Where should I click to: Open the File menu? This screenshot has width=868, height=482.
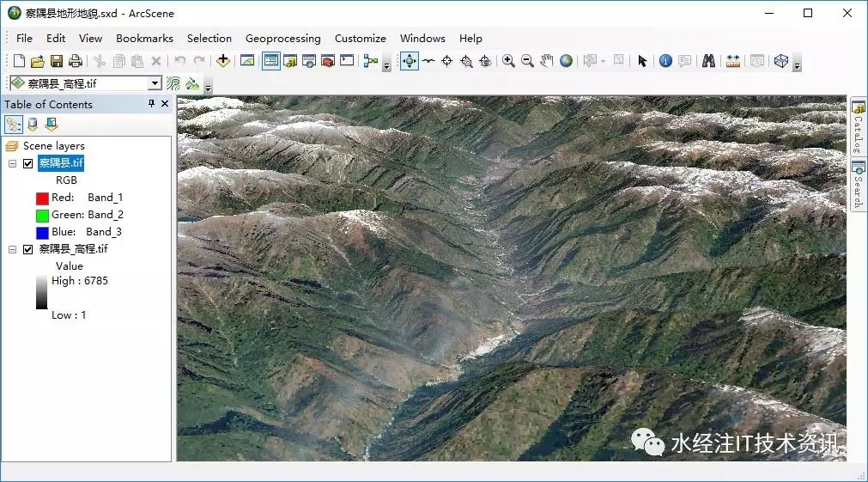coord(24,38)
